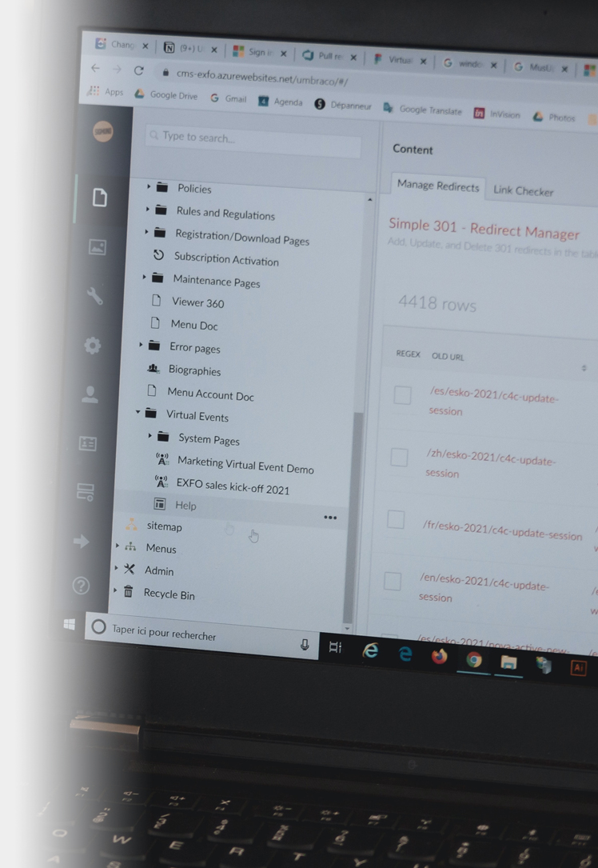Click the padlock icon in address bar
Image resolution: width=598 pixels, height=868 pixels.
pyautogui.click(x=165, y=72)
